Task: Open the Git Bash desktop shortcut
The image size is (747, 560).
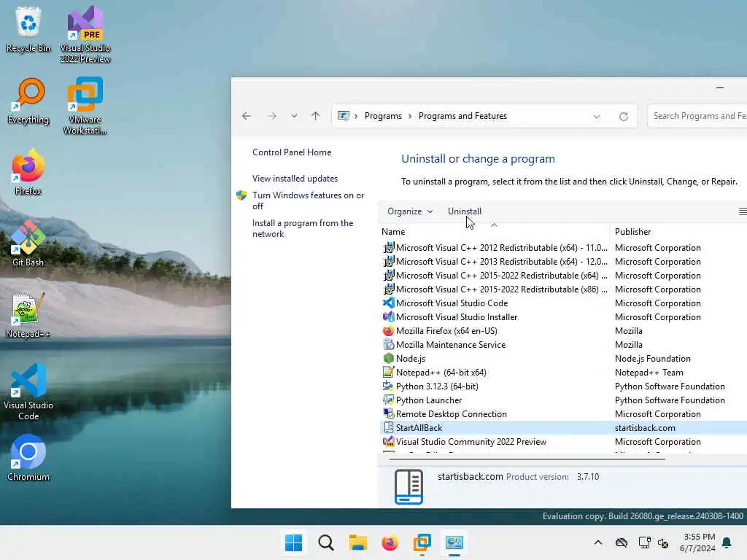Action: [x=28, y=244]
